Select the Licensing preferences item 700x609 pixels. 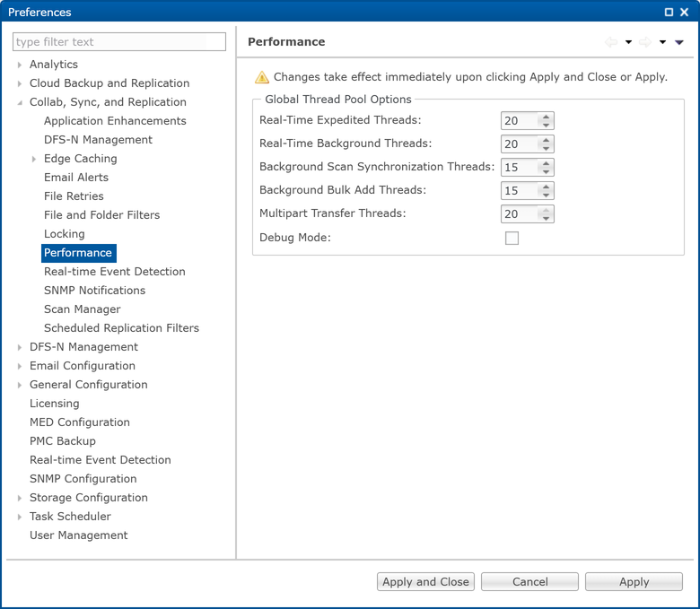[x=55, y=404]
